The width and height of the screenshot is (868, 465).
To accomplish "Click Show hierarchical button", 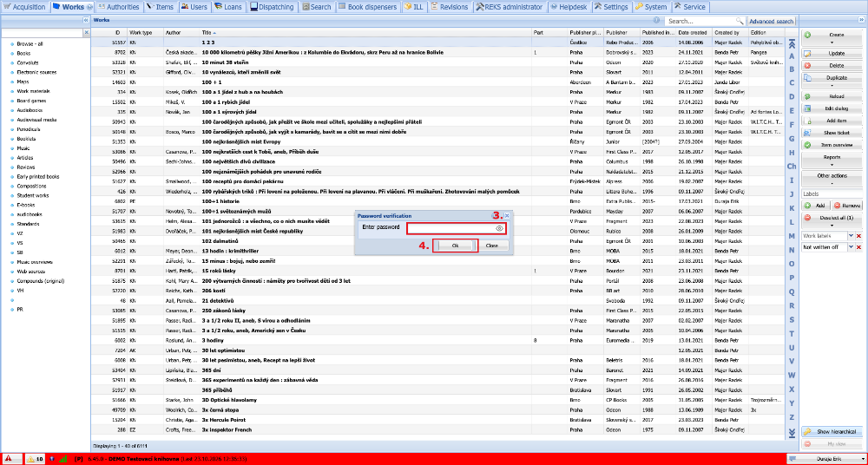I will point(832,432).
